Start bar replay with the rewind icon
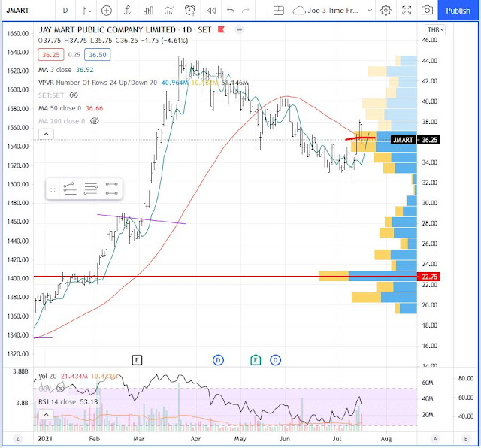 [211, 11]
